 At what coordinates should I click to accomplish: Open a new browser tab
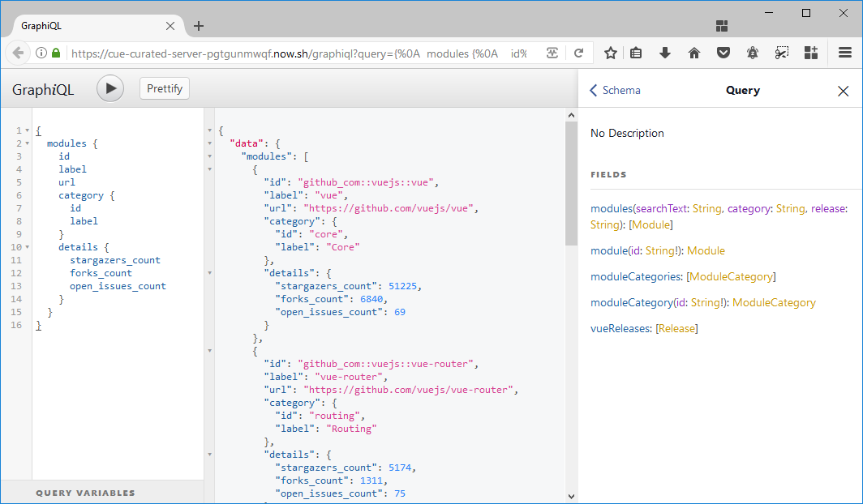click(x=199, y=26)
